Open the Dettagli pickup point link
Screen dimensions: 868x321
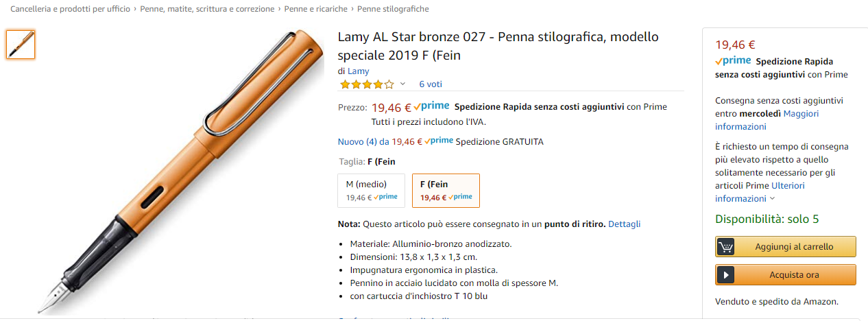click(624, 224)
